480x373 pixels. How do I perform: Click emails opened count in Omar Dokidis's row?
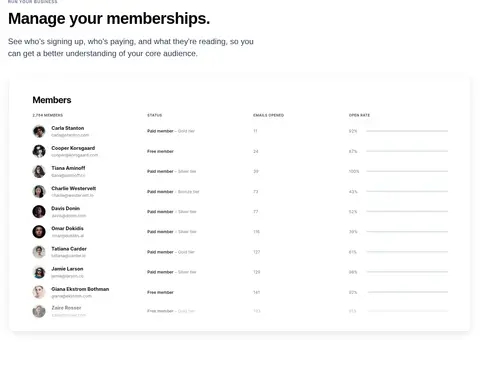click(x=256, y=232)
